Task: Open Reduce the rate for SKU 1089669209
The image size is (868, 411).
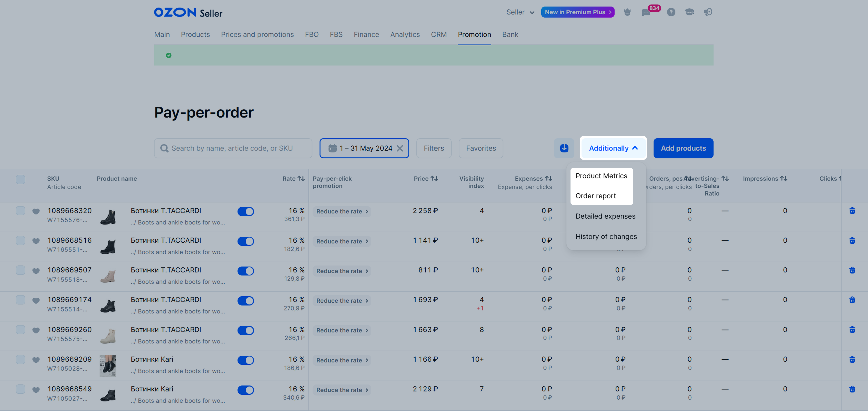Action: click(342, 360)
